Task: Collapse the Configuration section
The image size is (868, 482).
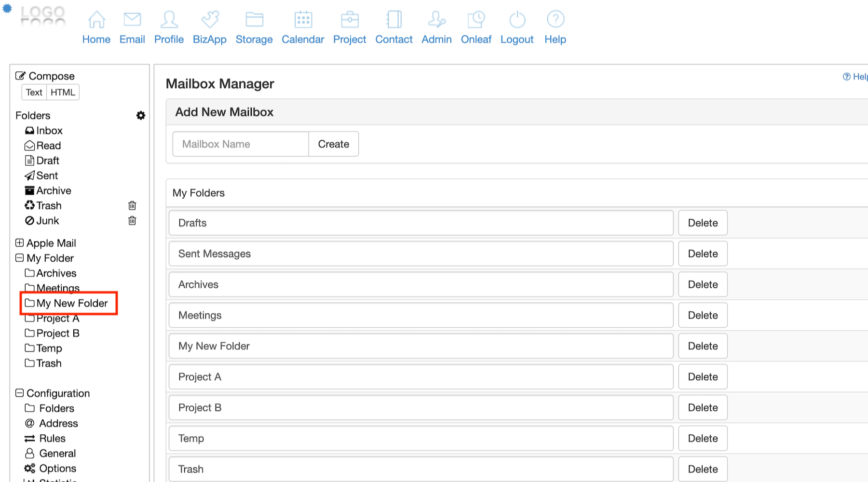Action: pyautogui.click(x=19, y=393)
